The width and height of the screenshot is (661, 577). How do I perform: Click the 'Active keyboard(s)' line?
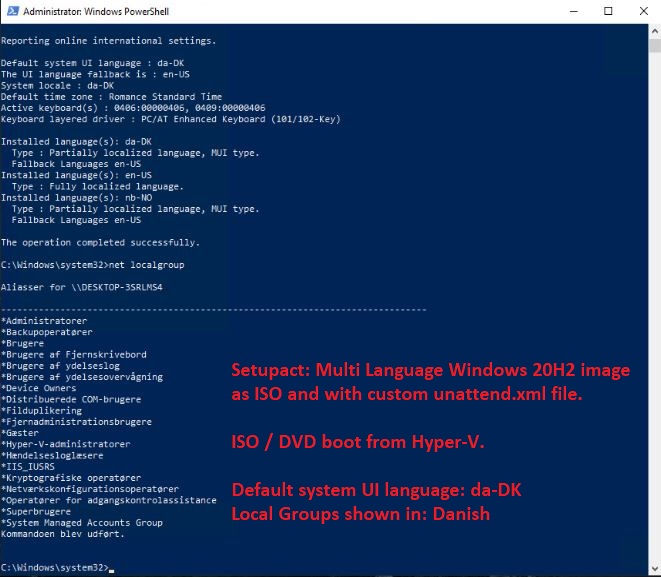133,108
